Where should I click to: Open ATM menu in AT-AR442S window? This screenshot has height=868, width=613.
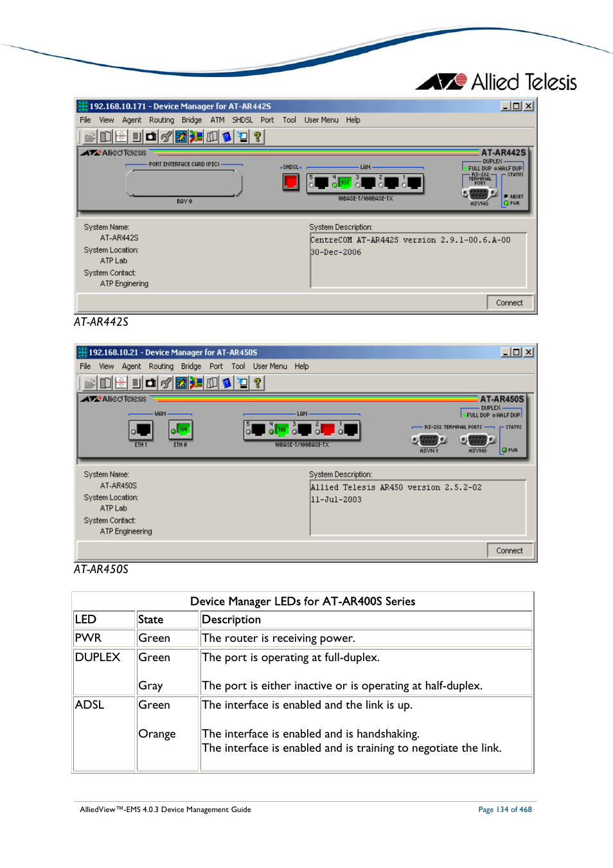coord(218,120)
